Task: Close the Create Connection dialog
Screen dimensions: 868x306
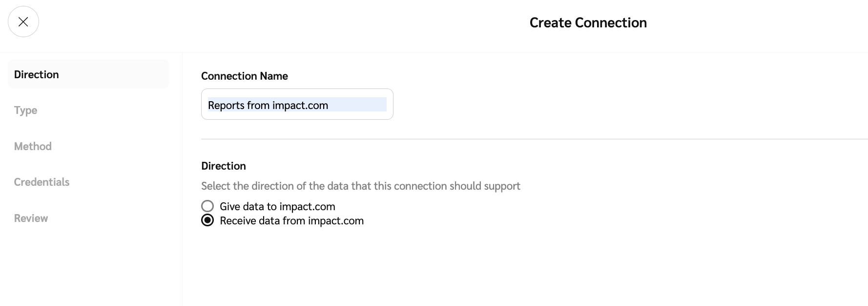Action: 23,22
